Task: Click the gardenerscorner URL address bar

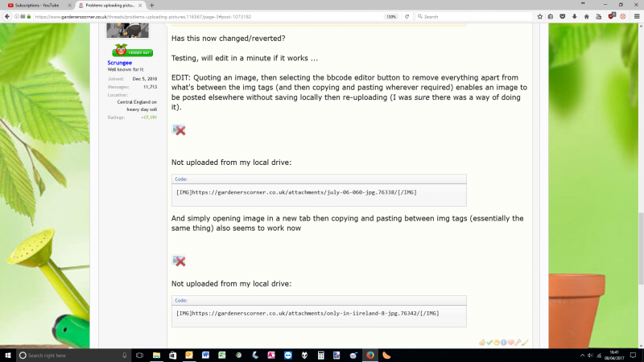Action: tap(201, 16)
